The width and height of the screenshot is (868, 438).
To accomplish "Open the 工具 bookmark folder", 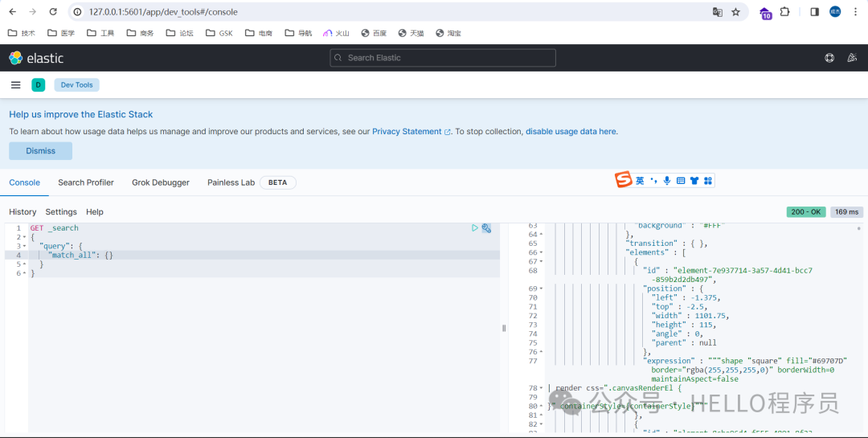I will pos(100,33).
